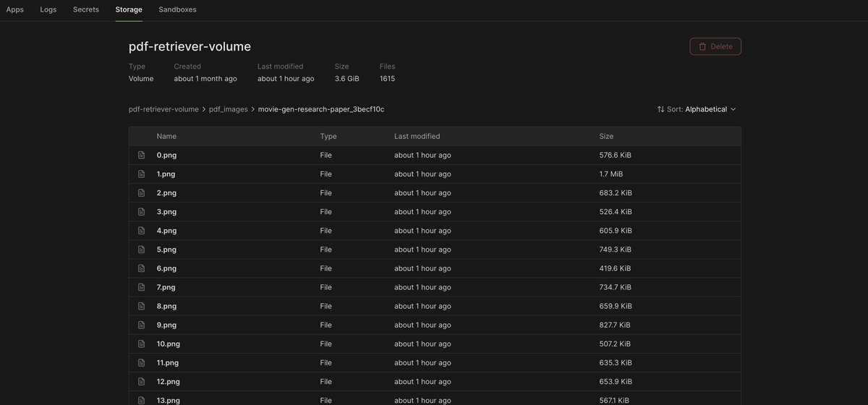The image size is (868, 405).
Task: Open the Logs tab
Action: click(48, 9)
